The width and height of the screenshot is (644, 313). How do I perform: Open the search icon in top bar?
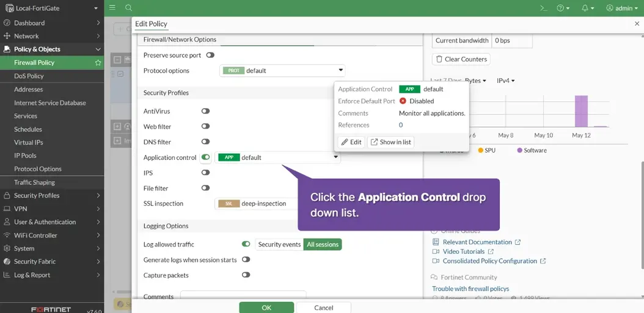(128, 8)
